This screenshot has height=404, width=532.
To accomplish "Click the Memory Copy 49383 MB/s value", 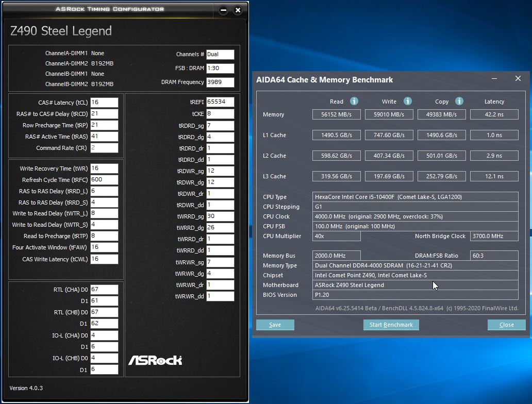I will [x=441, y=114].
